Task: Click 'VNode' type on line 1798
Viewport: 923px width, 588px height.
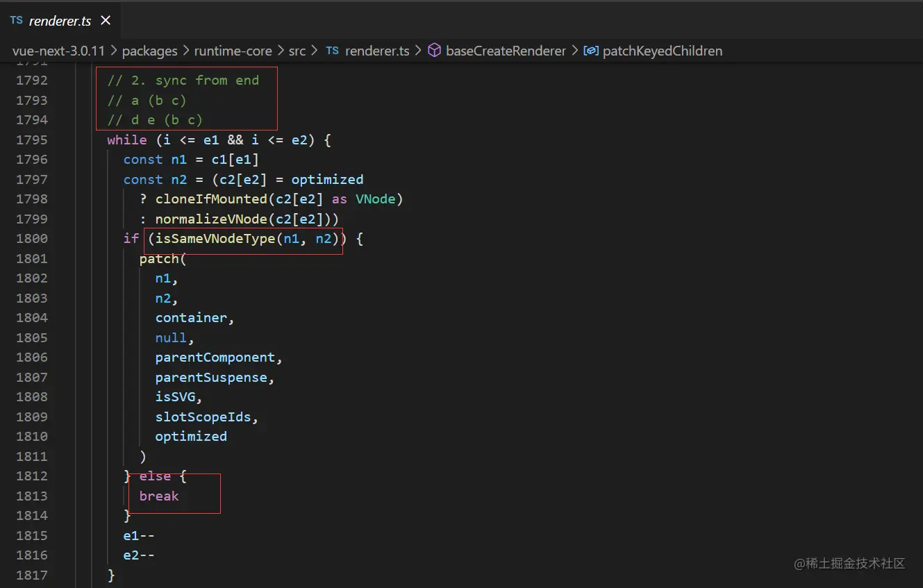Action: [376, 199]
